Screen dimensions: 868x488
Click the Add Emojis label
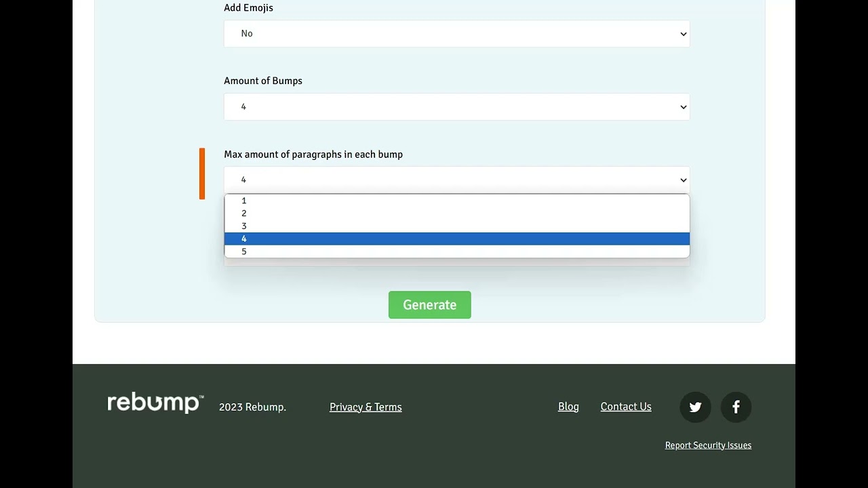click(248, 8)
